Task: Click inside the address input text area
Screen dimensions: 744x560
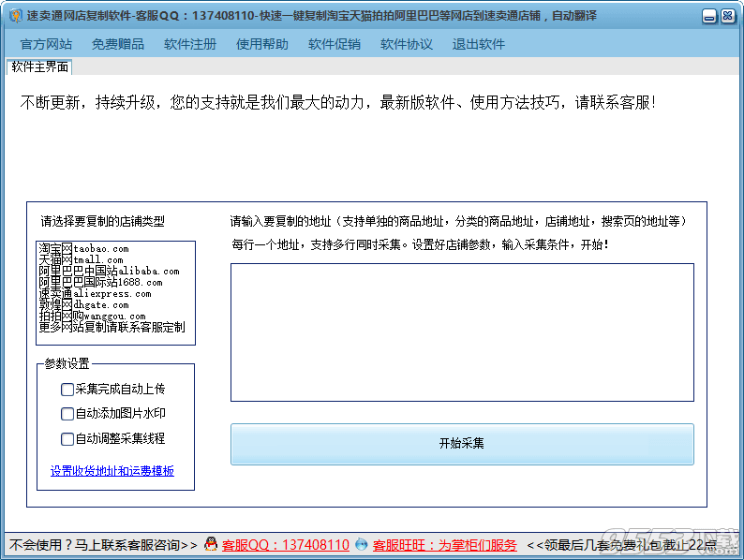Action: click(x=462, y=332)
